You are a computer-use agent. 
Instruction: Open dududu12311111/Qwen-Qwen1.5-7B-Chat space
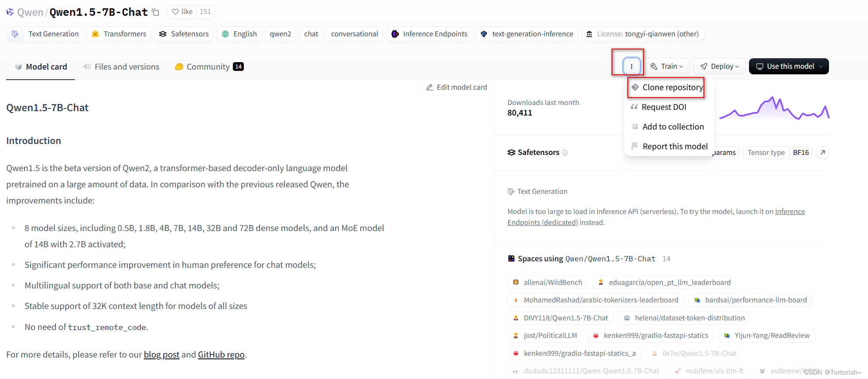point(586,371)
